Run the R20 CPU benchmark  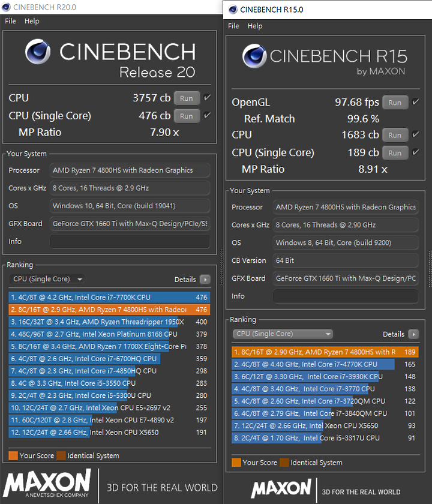click(187, 98)
